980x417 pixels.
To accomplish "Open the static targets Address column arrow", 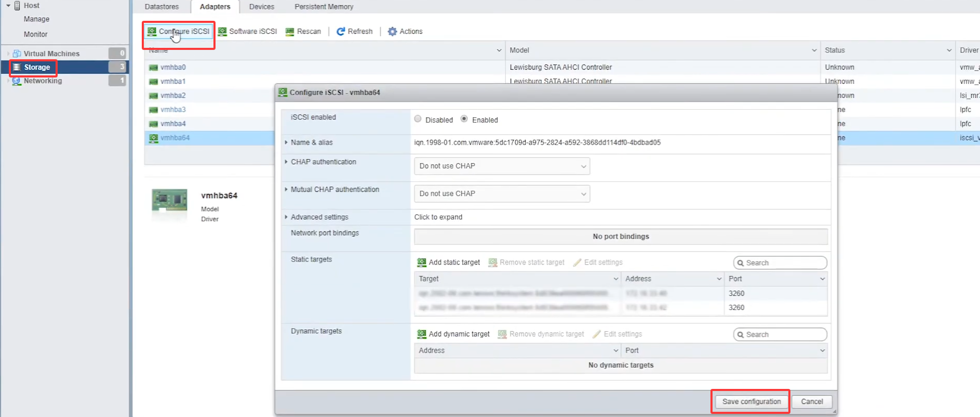I will [x=719, y=279].
